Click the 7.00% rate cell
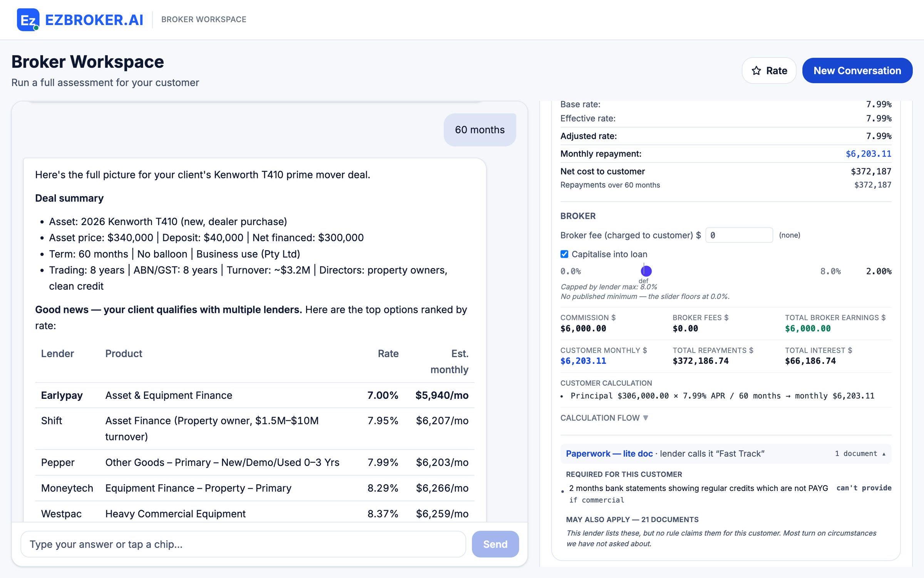Viewport: 924px width, 578px height. (383, 395)
